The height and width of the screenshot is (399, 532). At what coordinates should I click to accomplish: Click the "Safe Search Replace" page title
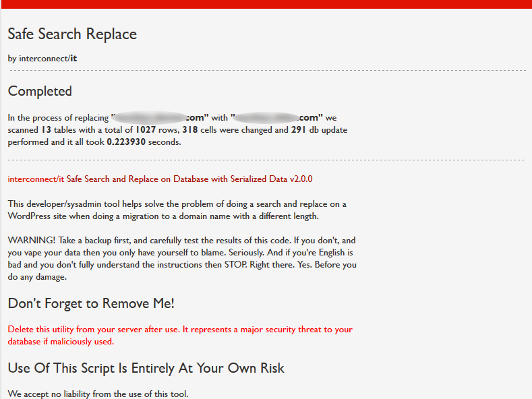point(72,34)
